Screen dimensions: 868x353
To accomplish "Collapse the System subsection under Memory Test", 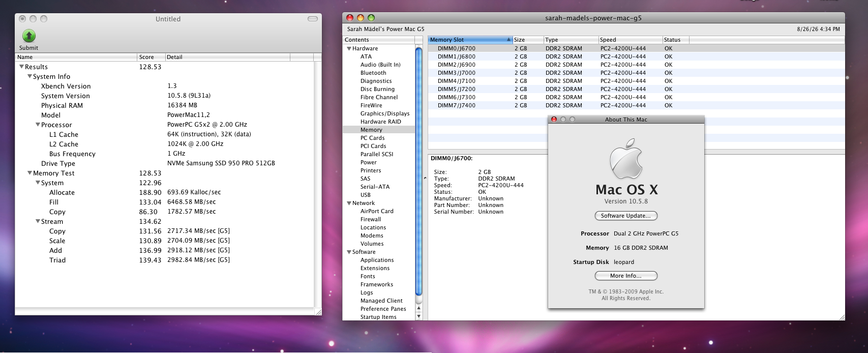I will pyautogui.click(x=38, y=183).
